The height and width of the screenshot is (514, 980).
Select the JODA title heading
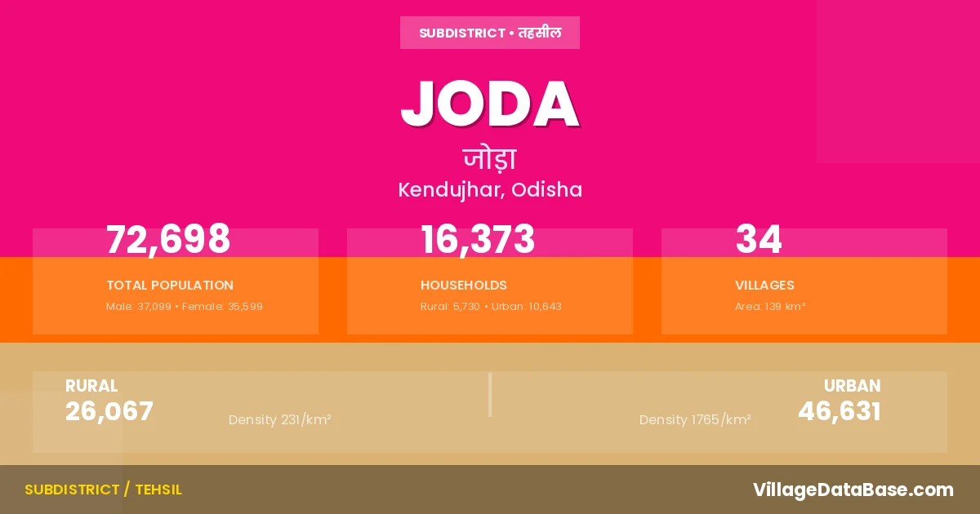click(x=490, y=104)
